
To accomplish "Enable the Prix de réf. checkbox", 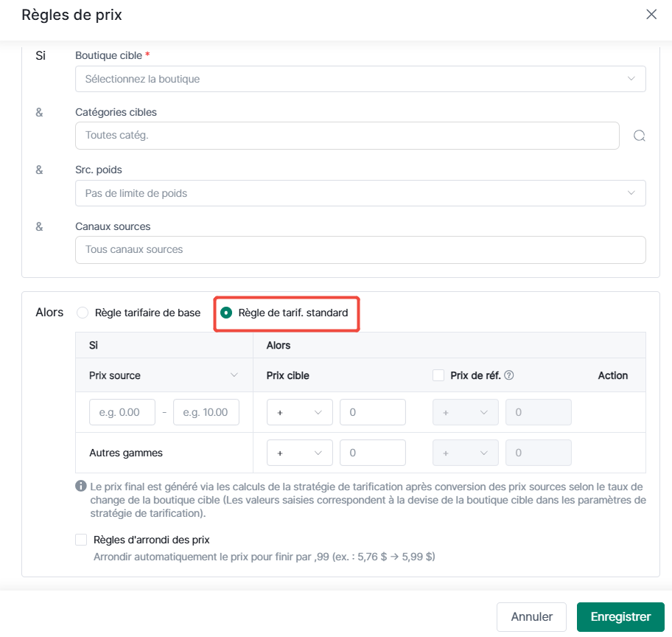I will [438, 375].
